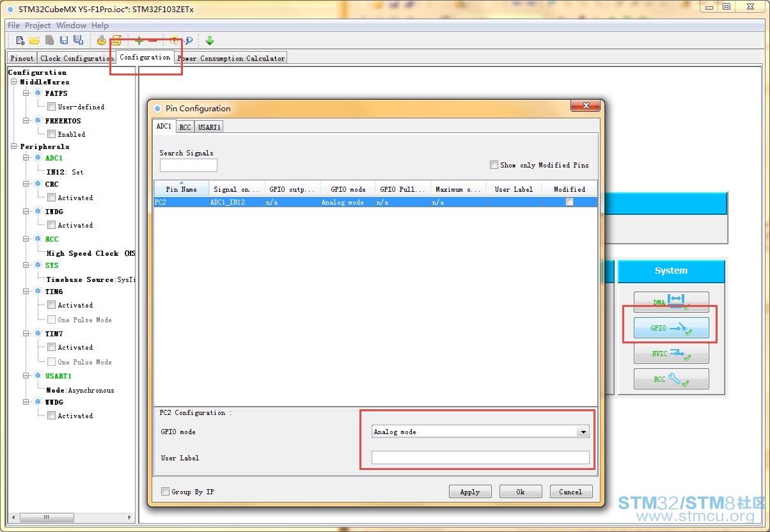Click the greyed import project toolbar icon
Viewport: 770px width, 532px height.
coord(49,40)
